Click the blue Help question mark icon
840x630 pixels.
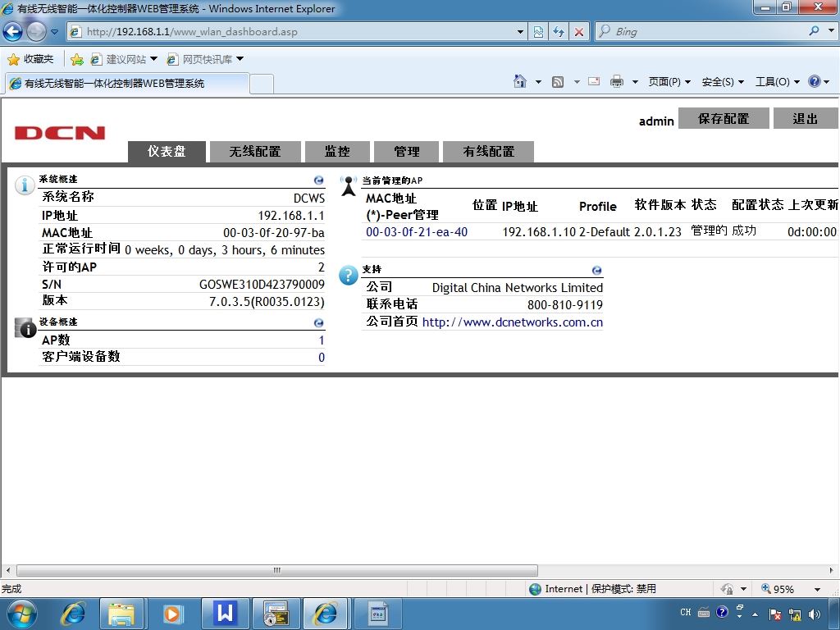click(815, 81)
